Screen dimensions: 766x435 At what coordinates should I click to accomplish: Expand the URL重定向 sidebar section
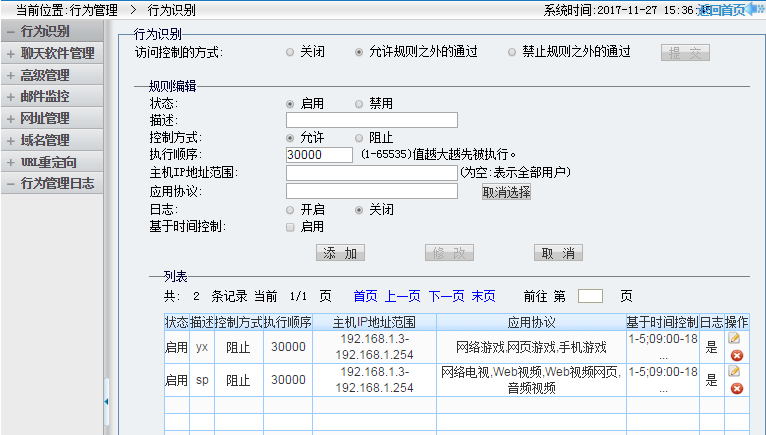point(52,162)
